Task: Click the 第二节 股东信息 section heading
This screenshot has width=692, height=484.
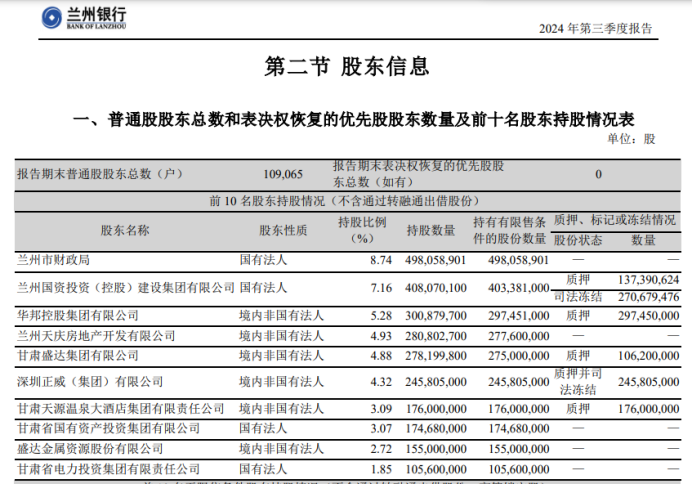Action: pos(346,67)
